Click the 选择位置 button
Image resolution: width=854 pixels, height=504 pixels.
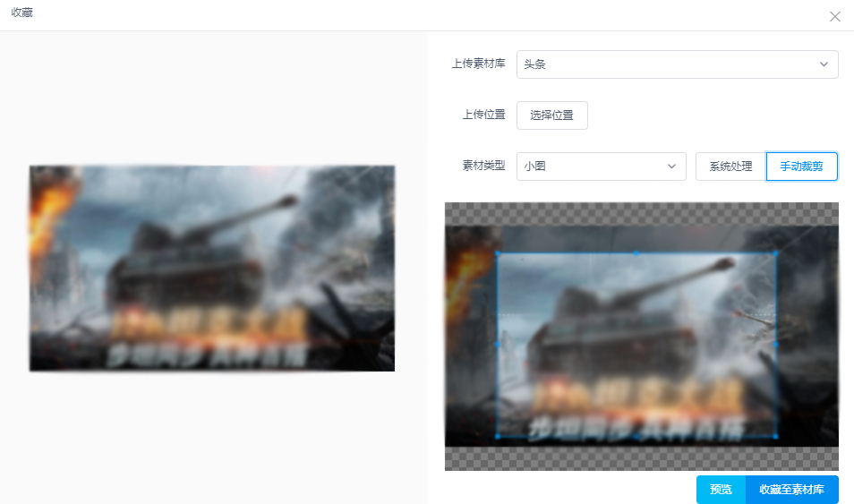[551, 115]
